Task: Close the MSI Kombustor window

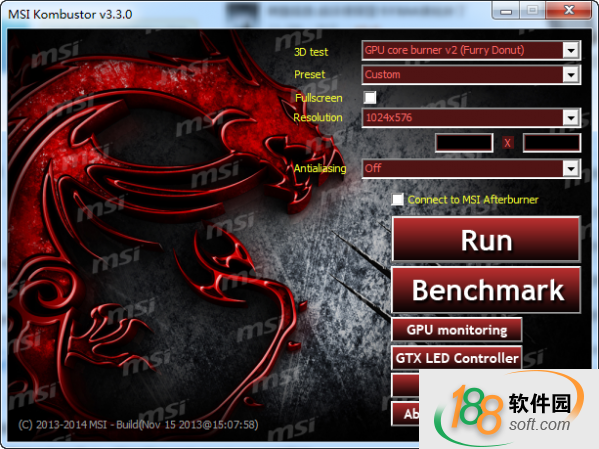Action: pos(569,10)
